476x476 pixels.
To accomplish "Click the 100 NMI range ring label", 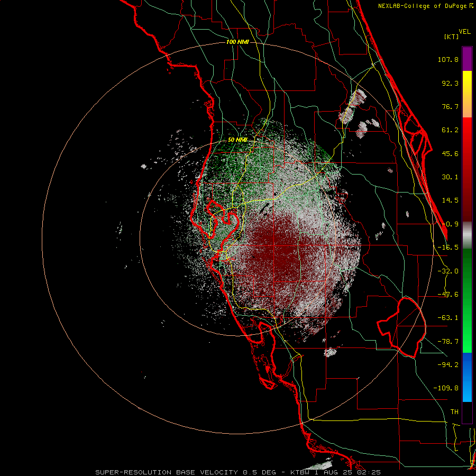I will click(x=237, y=42).
